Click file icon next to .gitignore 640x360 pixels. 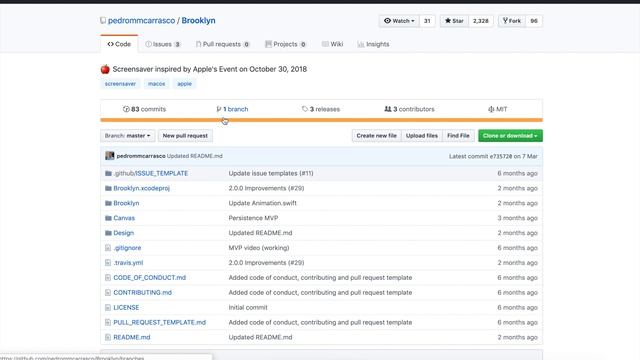[x=108, y=248]
